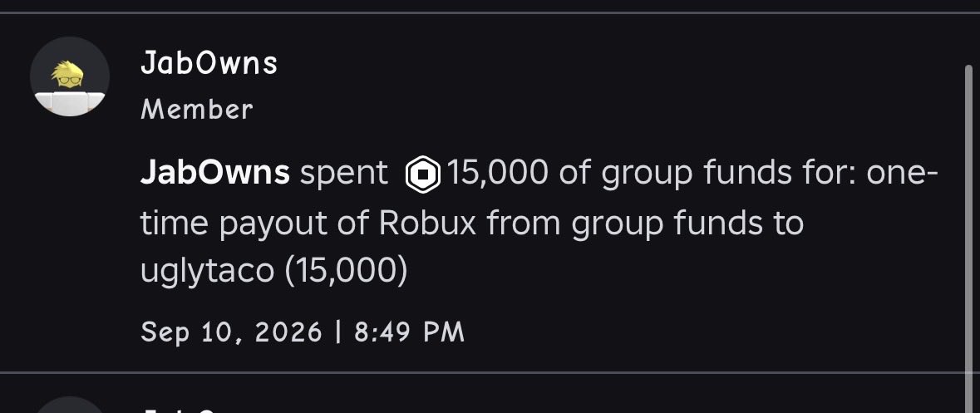Click bold JabOwns name in message
Image resolution: width=980 pixels, height=413 pixels.
pyautogui.click(x=215, y=172)
